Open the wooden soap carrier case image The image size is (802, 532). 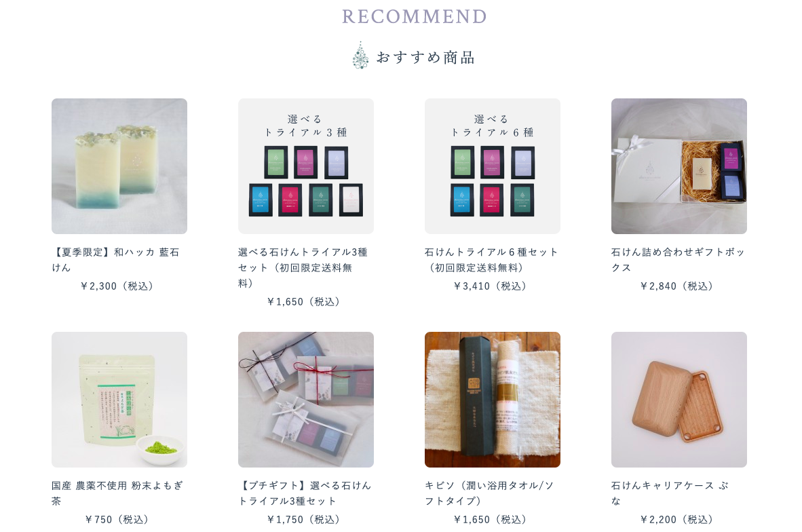tap(679, 400)
